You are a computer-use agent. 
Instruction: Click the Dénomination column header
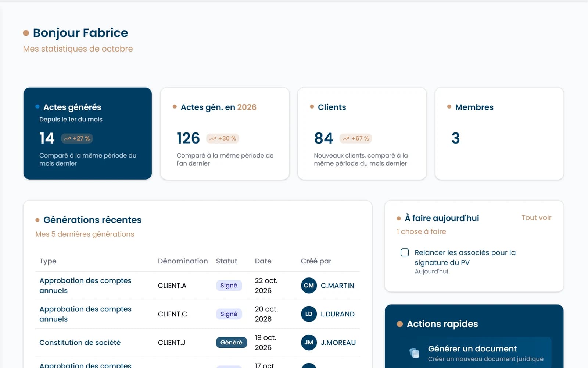click(x=183, y=261)
